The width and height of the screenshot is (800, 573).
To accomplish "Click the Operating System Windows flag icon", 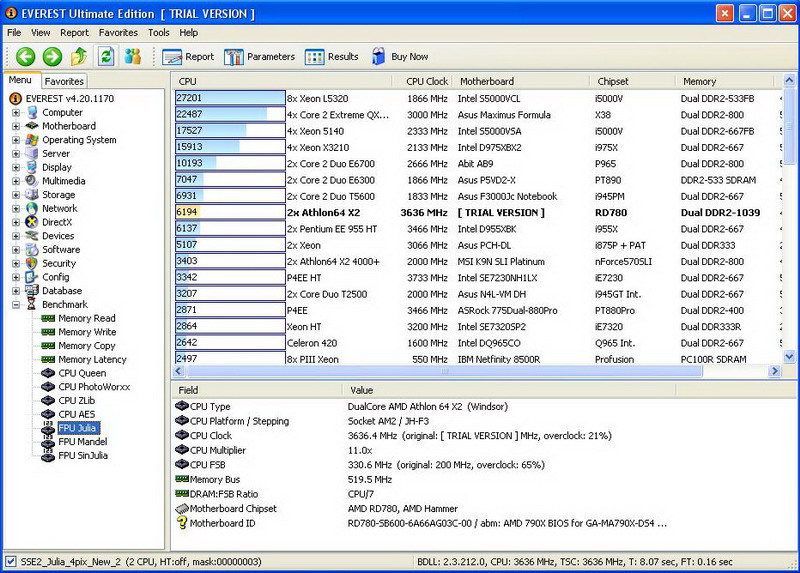I will pos(32,140).
